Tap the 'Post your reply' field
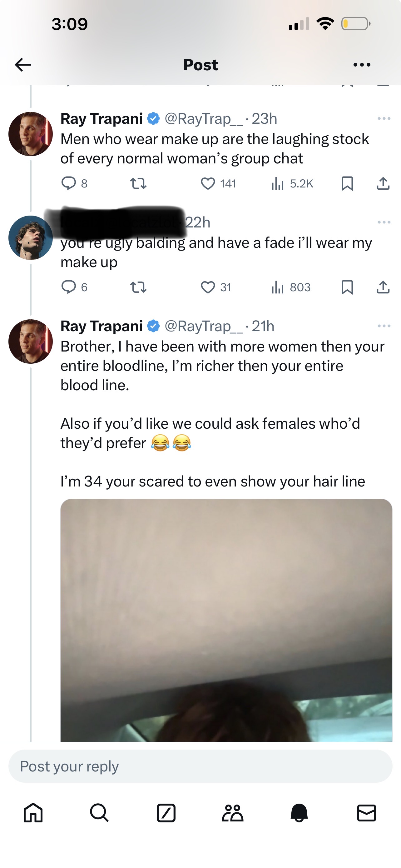 [x=200, y=766]
